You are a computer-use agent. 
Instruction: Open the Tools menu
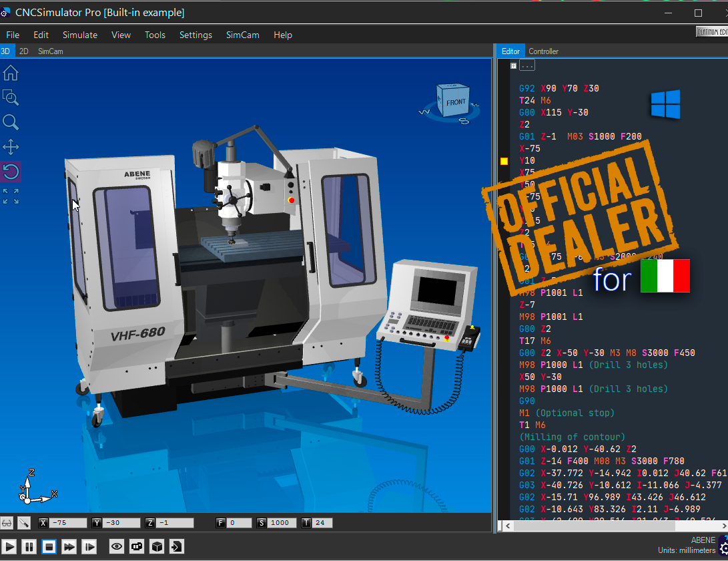[x=155, y=35]
